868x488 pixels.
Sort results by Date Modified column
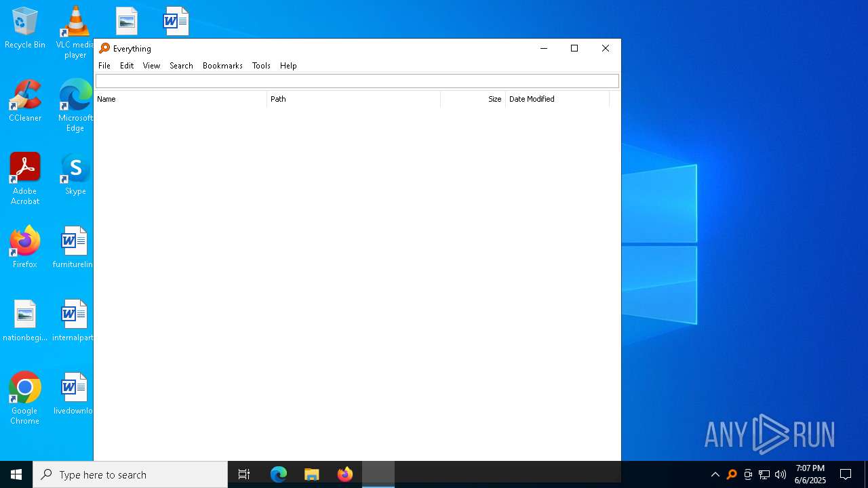(557, 99)
